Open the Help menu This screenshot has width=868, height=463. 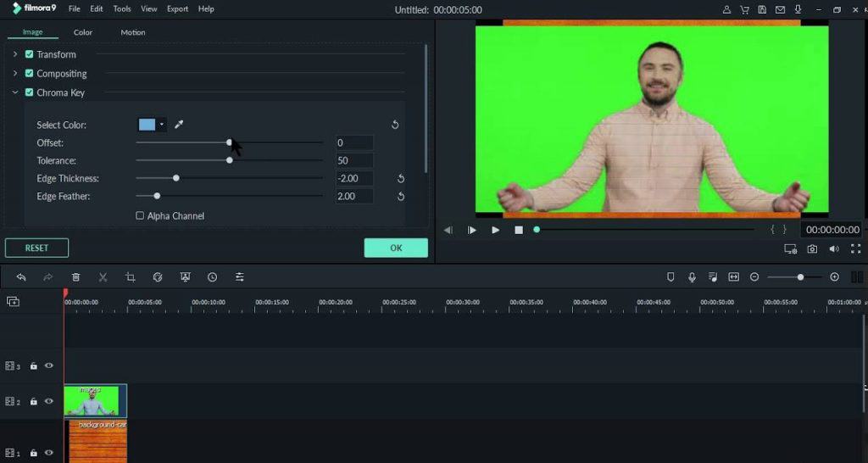click(206, 8)
